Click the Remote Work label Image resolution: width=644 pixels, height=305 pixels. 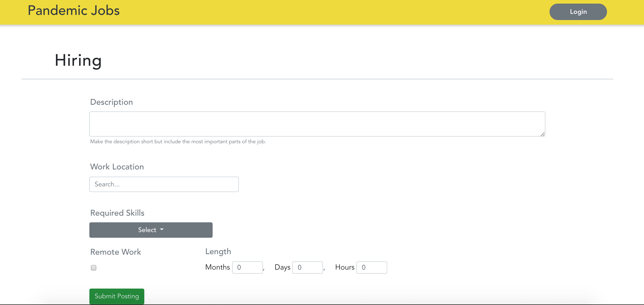pyautogui.click(x=116, y=252)
